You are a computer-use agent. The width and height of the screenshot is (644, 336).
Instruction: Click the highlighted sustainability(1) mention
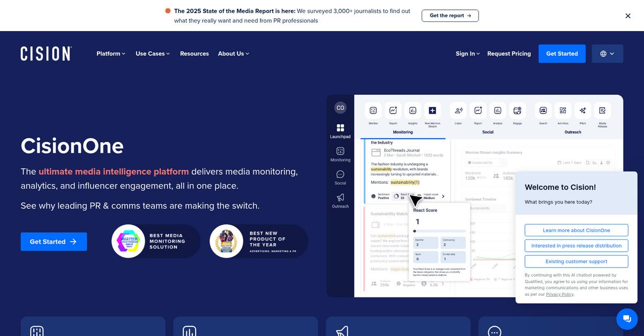pyautogui.click(x=405, y=183)
